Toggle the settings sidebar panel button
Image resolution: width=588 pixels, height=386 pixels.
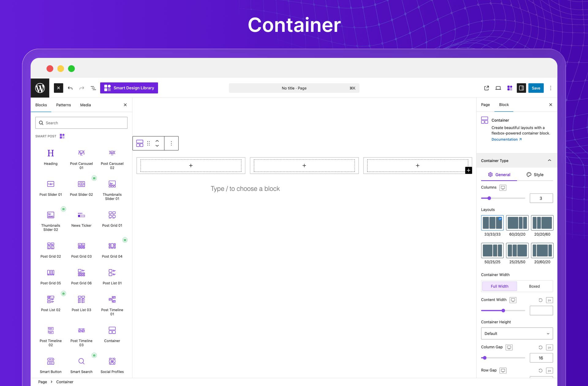pyautogui.click(x=521, y=88)
